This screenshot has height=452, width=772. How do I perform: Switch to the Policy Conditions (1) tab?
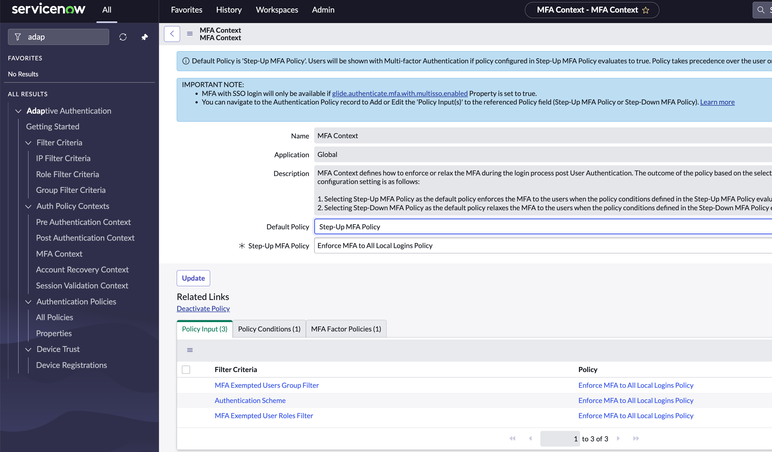click(269, 329)
